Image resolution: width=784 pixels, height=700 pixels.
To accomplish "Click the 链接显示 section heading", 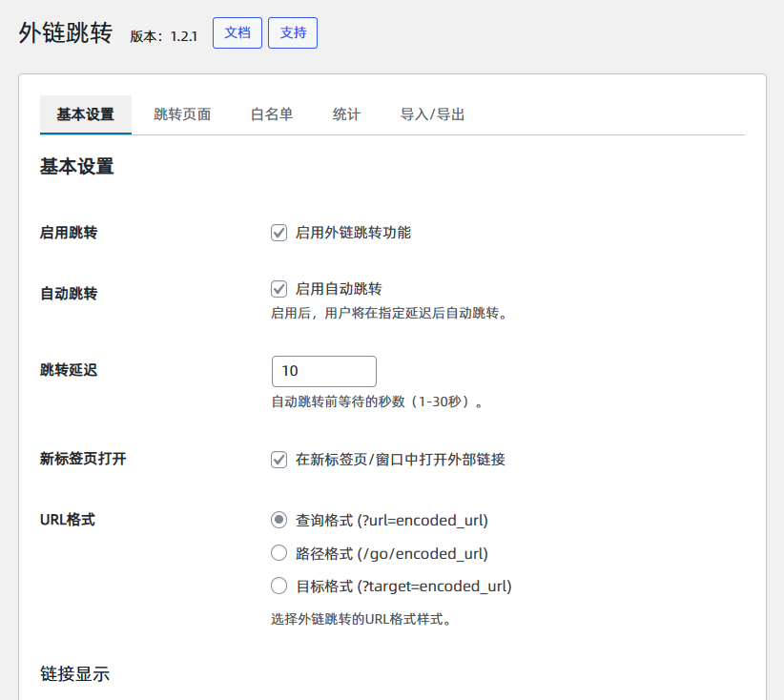I will 74,673.
